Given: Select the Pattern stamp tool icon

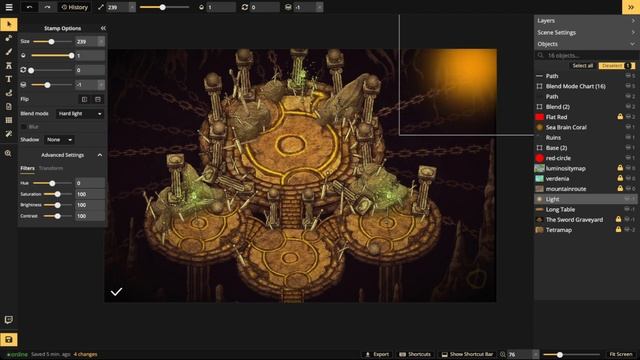Looking at the screenshot, I should pos(9,65).
